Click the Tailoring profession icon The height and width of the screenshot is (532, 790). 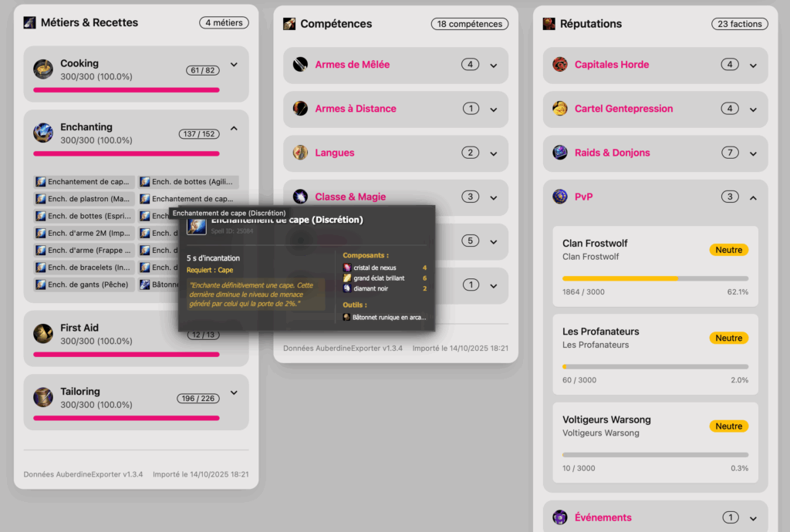click(x=43, y=397)
